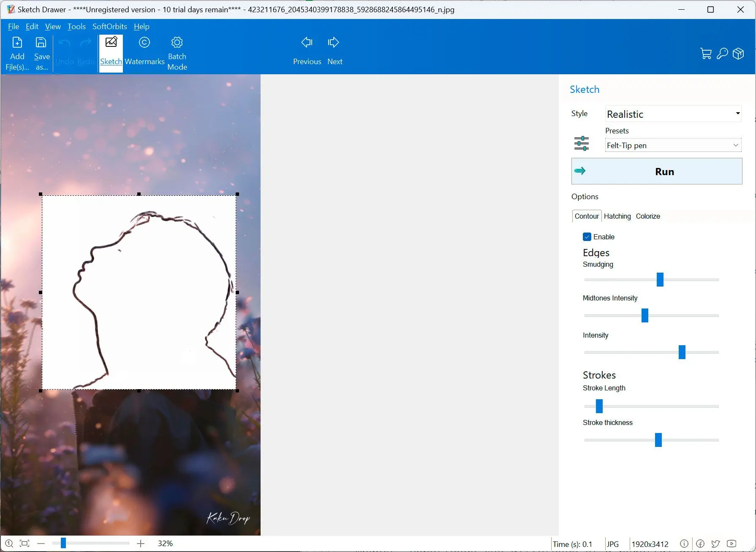This screenshot has width=756, height=552.
Task: Open Batch Mode gear icon
Action: (177, 43)
